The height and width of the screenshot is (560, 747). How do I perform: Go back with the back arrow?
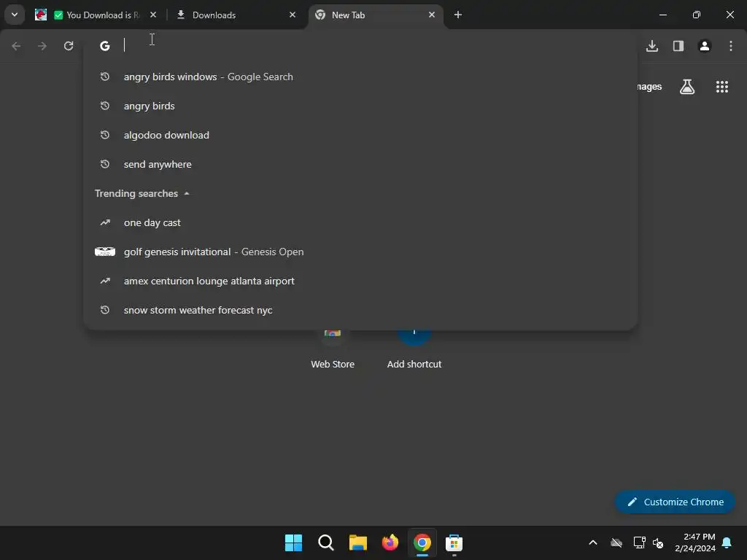(x=16, y=46)
